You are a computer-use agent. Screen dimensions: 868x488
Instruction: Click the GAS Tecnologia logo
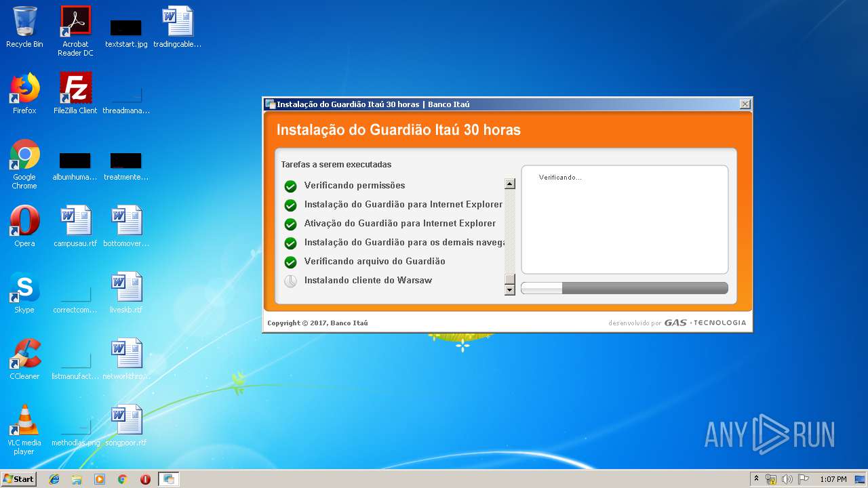pos(705,323)
